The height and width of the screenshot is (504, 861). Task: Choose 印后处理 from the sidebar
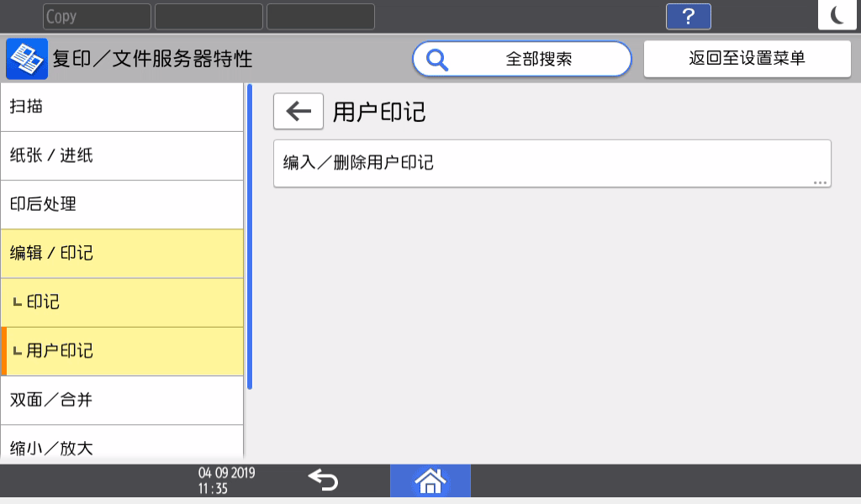[122, 204]
